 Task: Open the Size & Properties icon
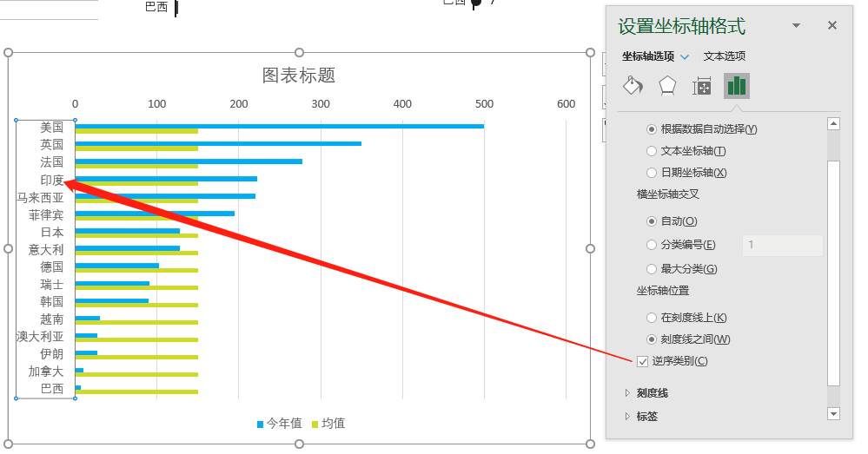(701, 86)
